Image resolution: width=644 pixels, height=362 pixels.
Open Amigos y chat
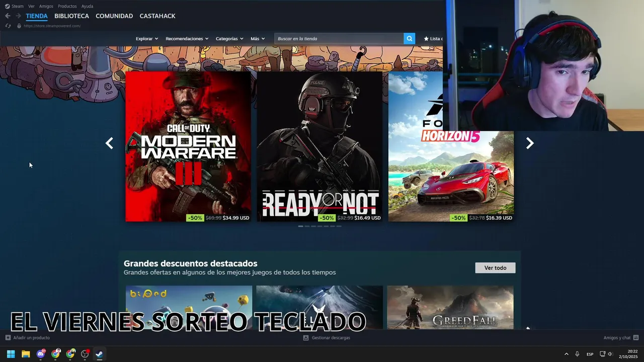pyautogui.click(x=621, y=338)
